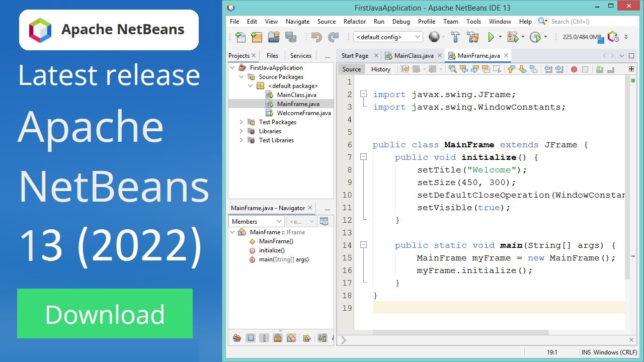The image size is (644, 362).
Task: Jump to Previous Bookmark icon
Action: (511, 69)
